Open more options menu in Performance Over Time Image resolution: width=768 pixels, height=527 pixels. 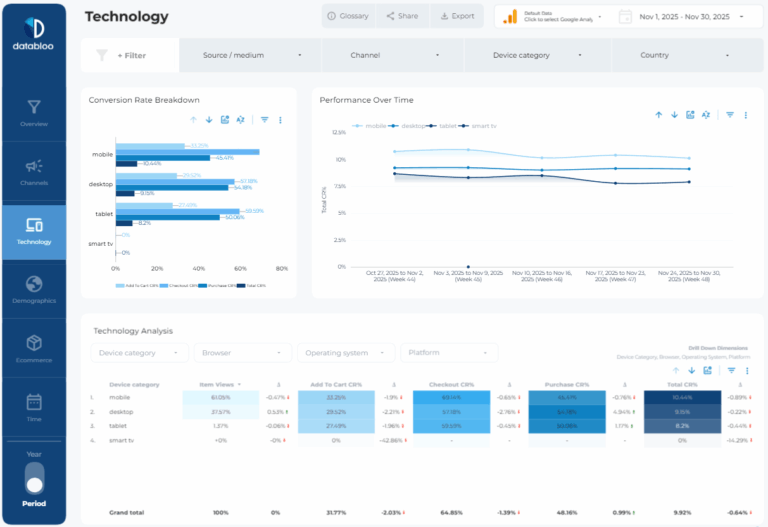745,115
